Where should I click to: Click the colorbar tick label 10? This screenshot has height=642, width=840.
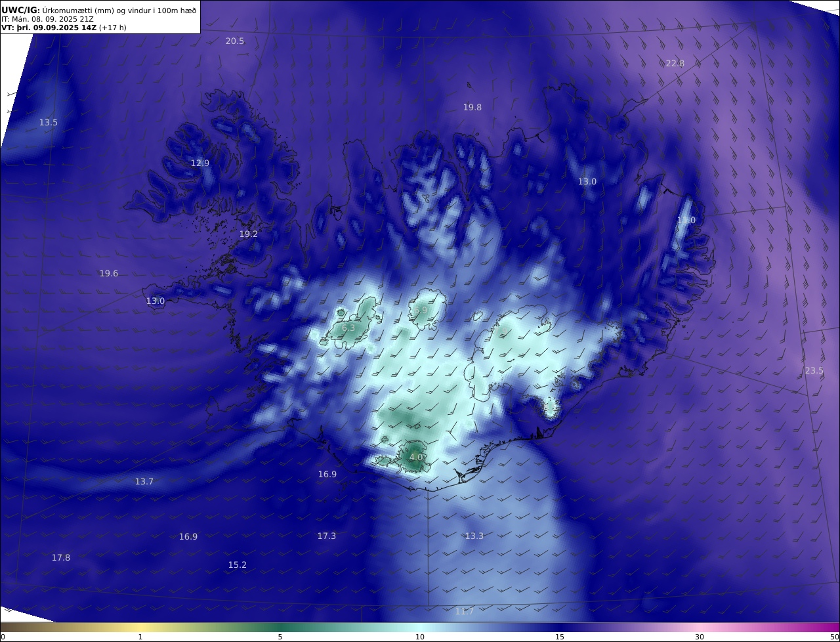[x=420, y=637]
